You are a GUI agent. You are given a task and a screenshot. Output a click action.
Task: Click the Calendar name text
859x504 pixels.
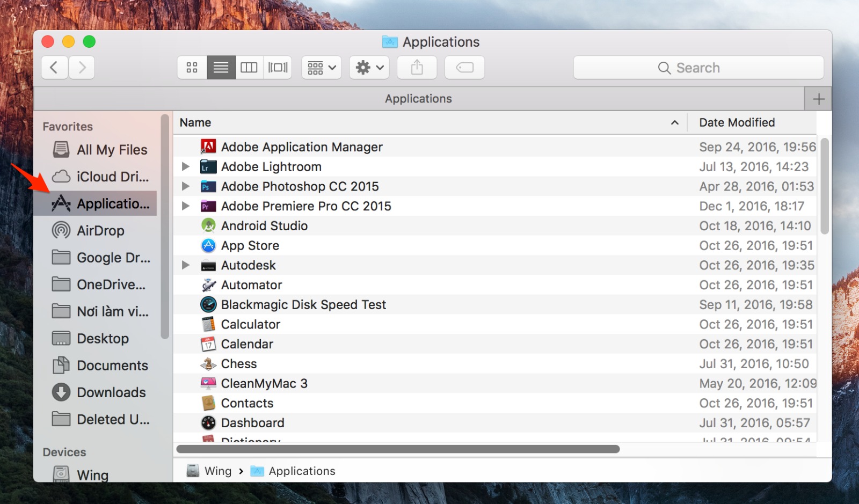[247, 344]
